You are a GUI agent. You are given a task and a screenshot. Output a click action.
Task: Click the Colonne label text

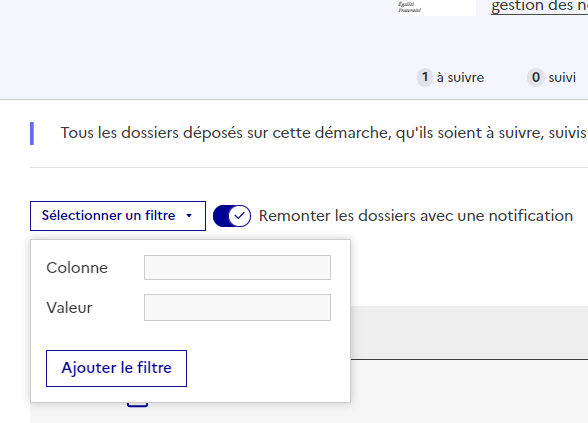click(77, 268)
